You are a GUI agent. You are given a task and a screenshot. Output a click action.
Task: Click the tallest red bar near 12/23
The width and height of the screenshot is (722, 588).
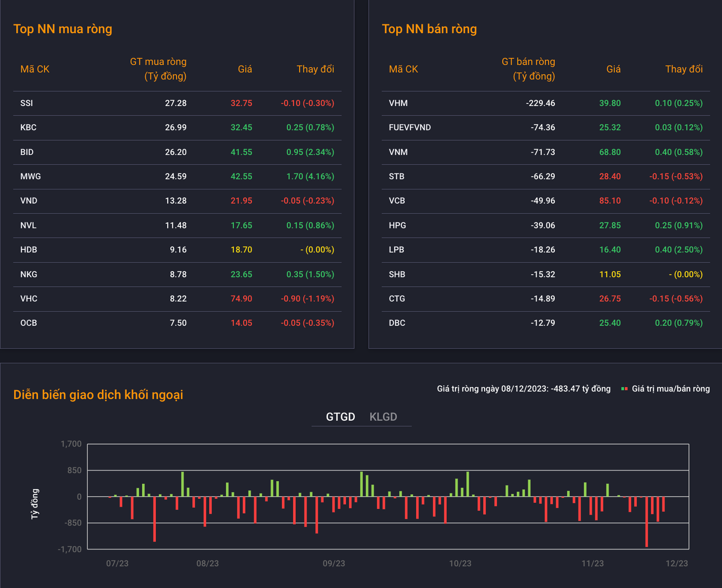(647, 522)
